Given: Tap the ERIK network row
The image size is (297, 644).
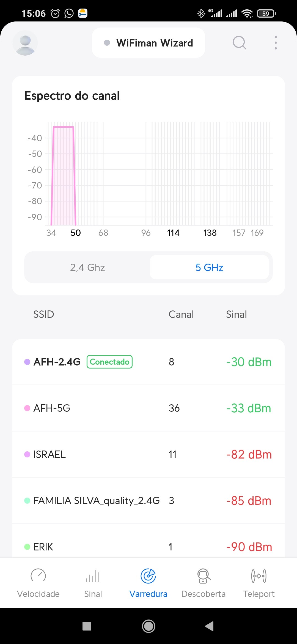Looking at the screenshot, I should tap(148, 546).
